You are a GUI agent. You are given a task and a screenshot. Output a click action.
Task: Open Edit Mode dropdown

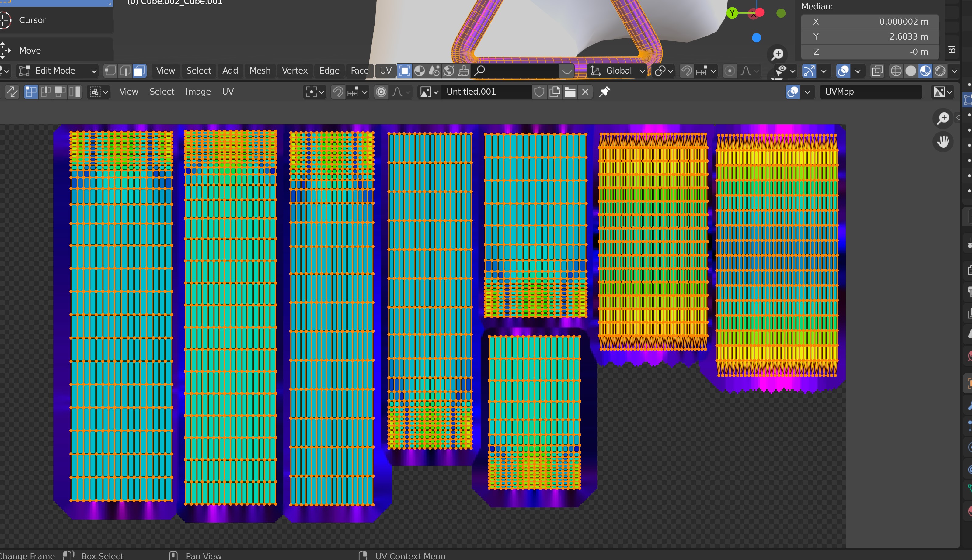(x=57, y=71)
